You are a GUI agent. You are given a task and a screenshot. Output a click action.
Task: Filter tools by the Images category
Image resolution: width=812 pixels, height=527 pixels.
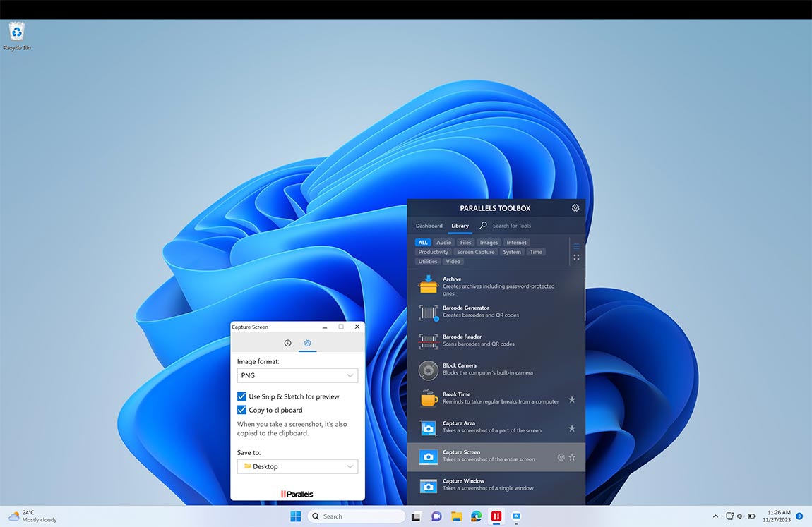pos(489,242)
